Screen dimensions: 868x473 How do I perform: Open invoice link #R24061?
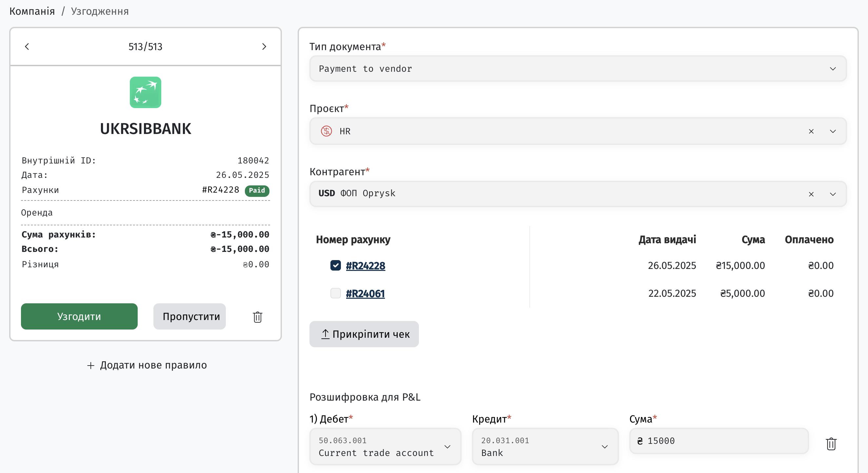click(365, 293)
